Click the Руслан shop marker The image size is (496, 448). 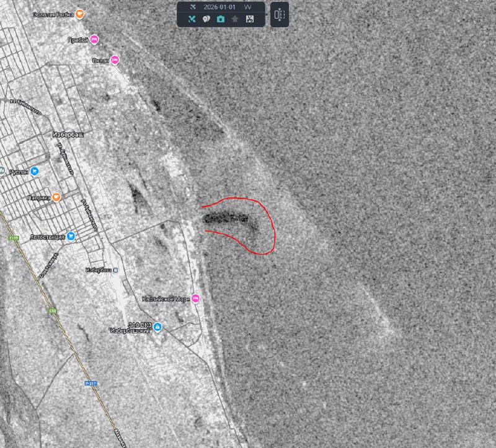[35, 171]
